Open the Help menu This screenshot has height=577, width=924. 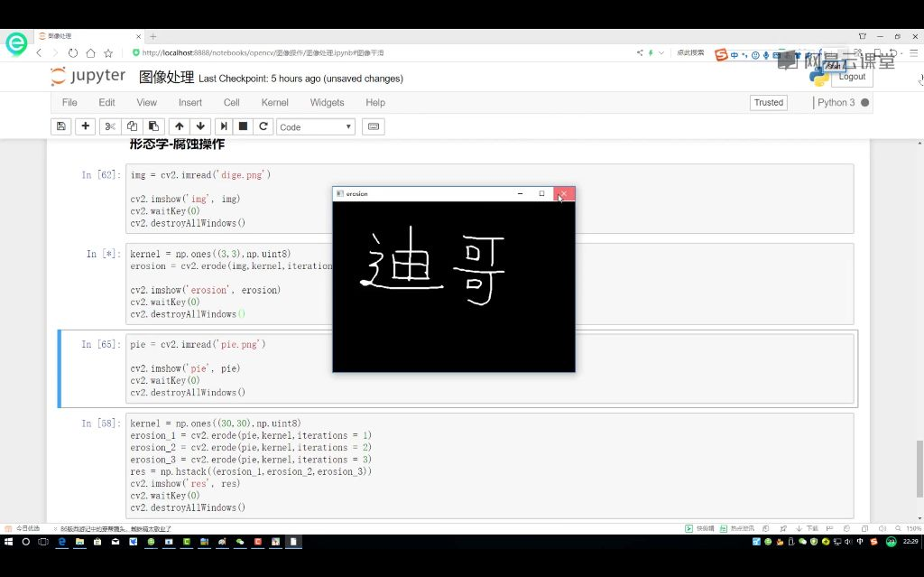[x=375, y=103]
